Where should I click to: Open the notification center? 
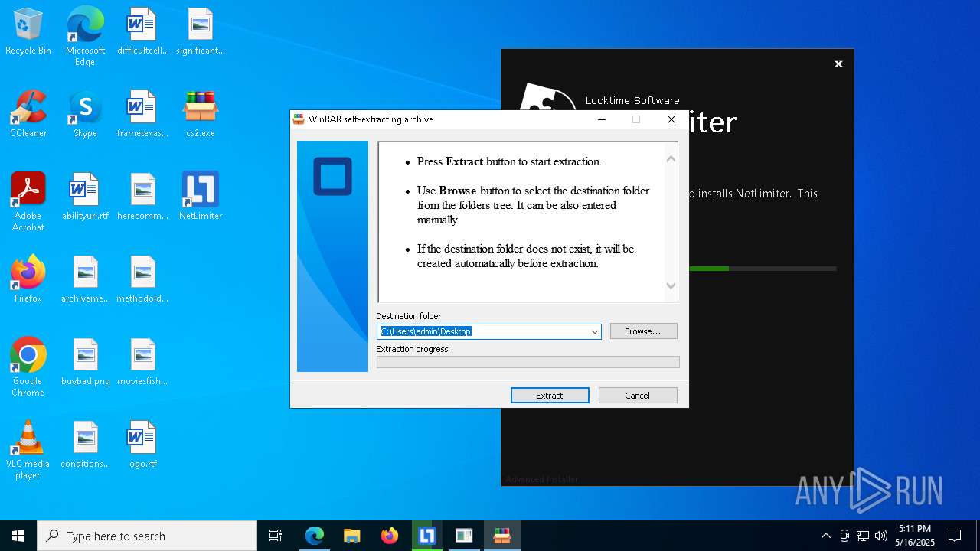pyautogui.click(x=955, y=536)
